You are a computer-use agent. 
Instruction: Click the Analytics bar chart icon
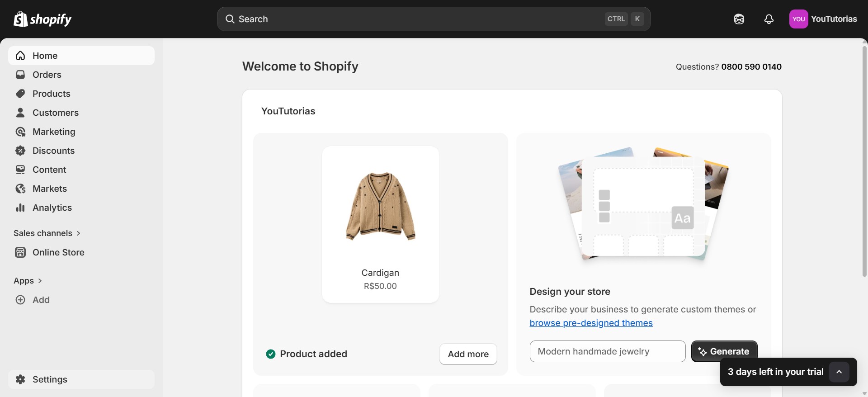(20, 208)
